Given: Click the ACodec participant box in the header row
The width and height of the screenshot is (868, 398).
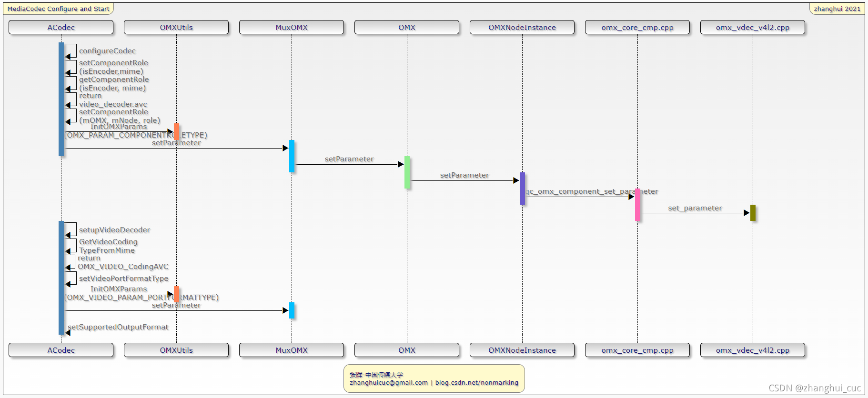Looking at the screenshot, I should pos(61,27).
